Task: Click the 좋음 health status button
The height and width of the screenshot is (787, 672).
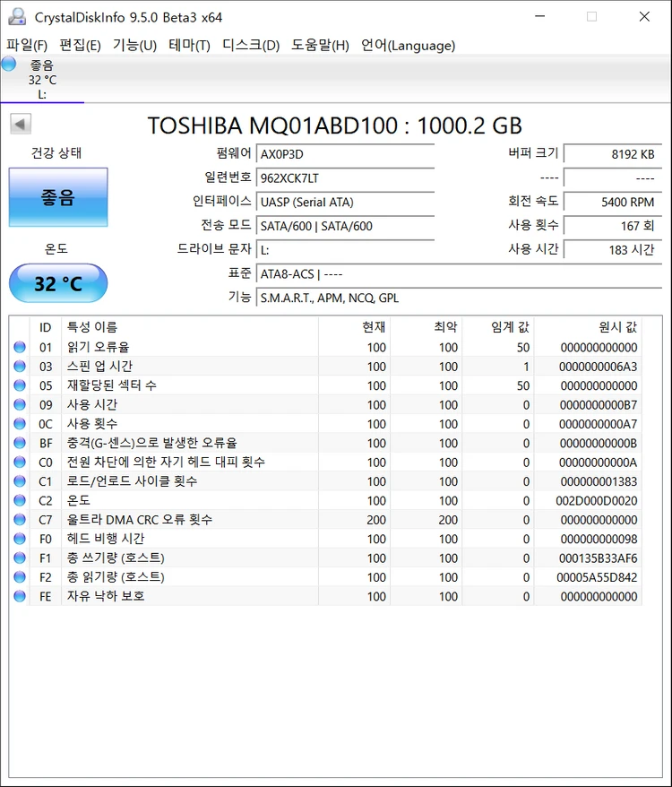Action: (x=58, y=197)
